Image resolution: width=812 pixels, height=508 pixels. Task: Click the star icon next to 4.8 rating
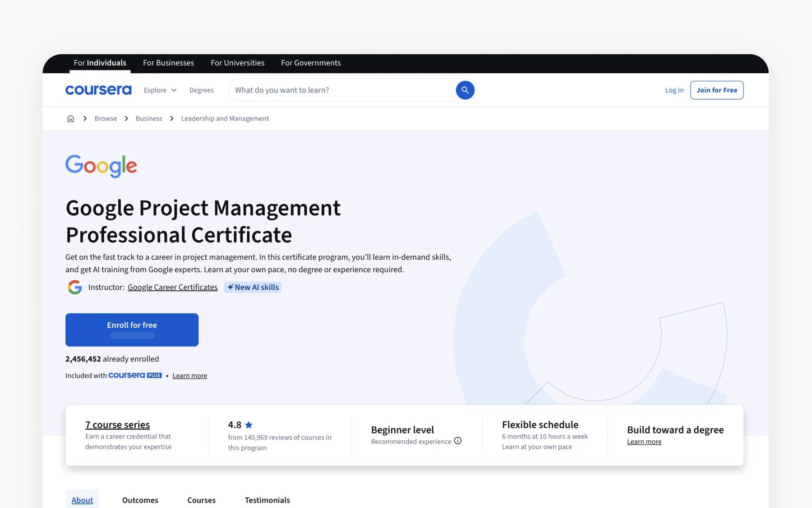click(x=249, y=425)
